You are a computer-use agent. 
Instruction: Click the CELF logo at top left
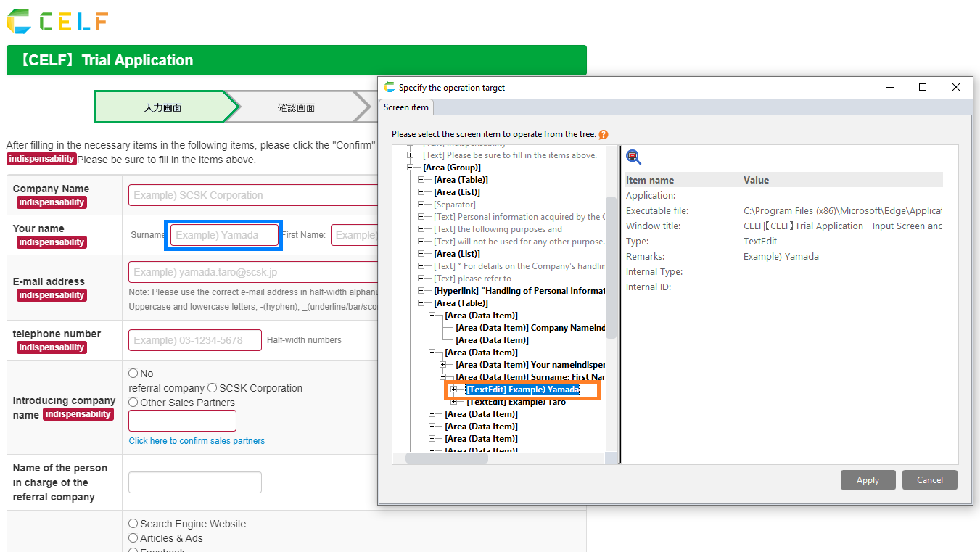coord(57,22)
